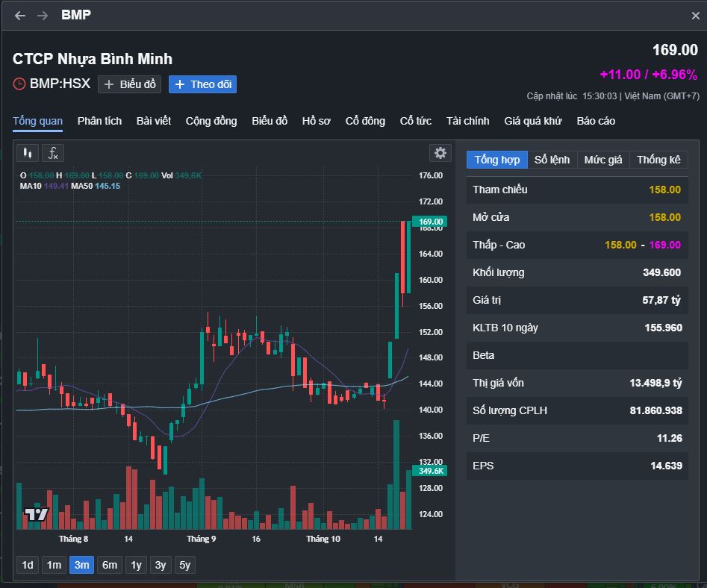This screenshot has height=588, width=707.
Task: Open the Mức giá tab
Action: click(602, 160)
